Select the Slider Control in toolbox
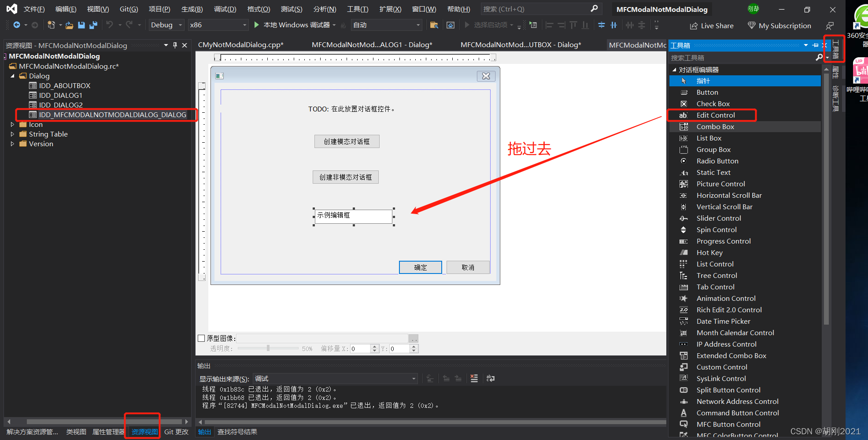The width and height of the screenshot is (868, 440). [745, 218]
